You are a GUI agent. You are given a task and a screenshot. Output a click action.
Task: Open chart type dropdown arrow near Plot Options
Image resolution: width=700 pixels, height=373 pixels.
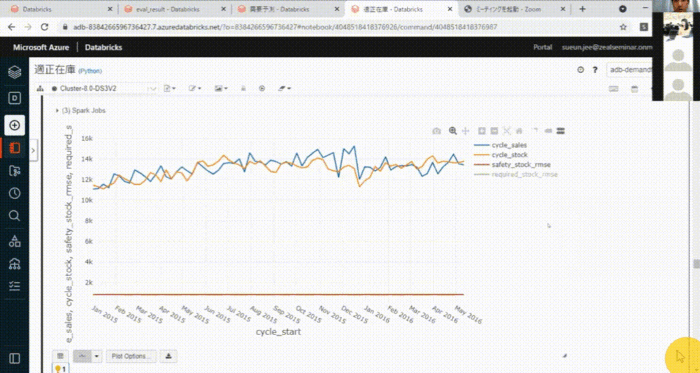point(97,356)
